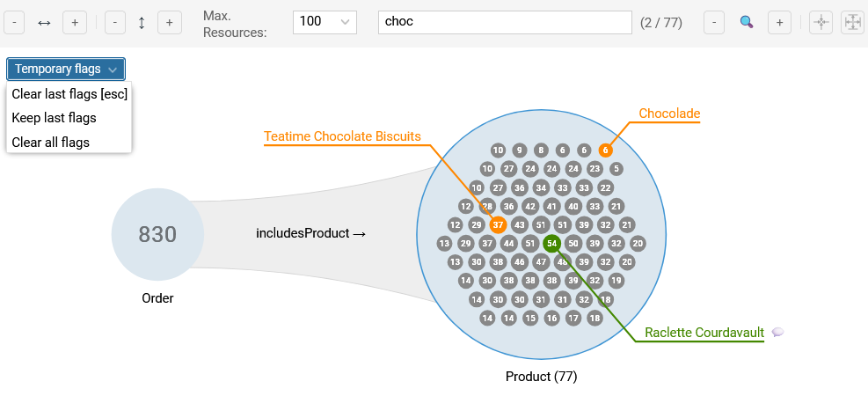Click the Chocolade flag label
The image size is (868, 396).
tap(669, 114)
